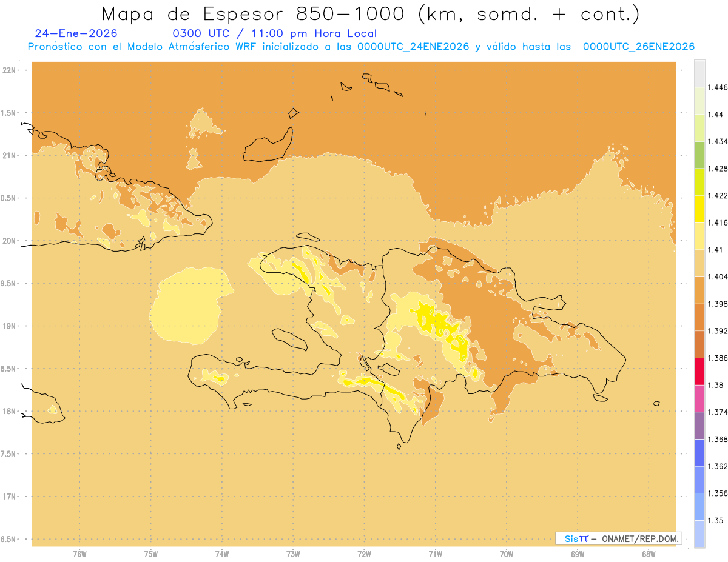Select the date label "24-Ene-2026"

coord(76,33)
